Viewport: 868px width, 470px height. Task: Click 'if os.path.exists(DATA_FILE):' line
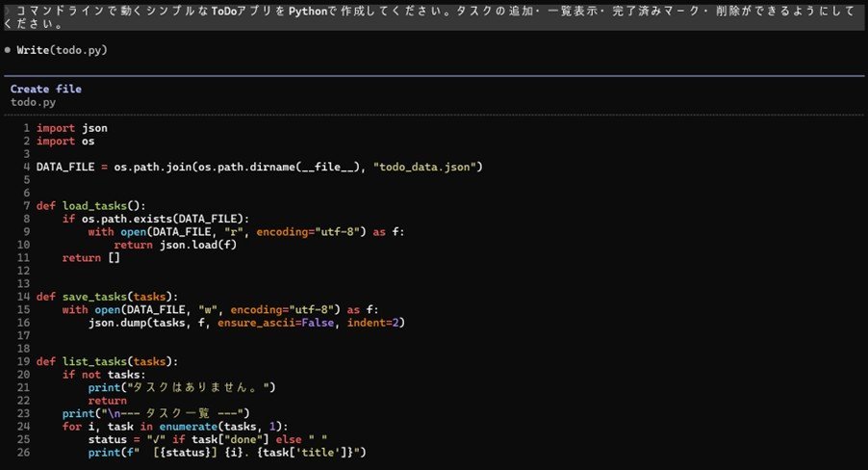tap(156, 219)
